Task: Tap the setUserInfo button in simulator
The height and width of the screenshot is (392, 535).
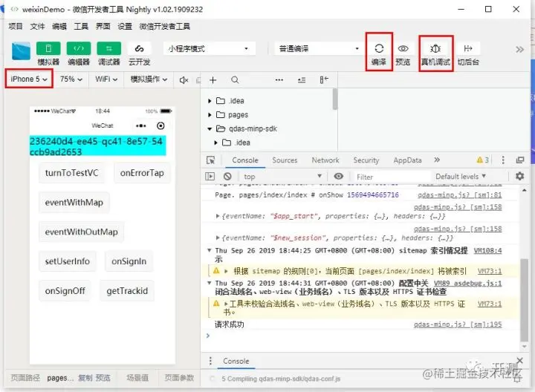Action: tap(67, 261)
